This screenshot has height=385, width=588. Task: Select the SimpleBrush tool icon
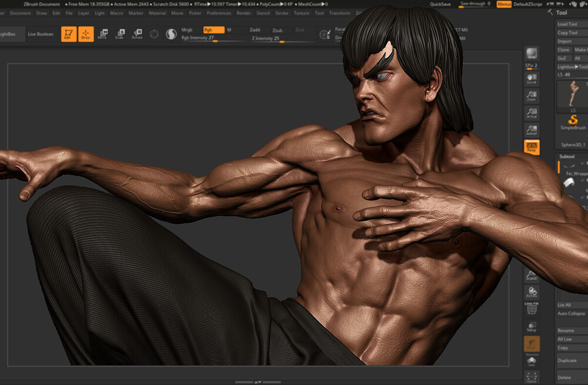click(x=573, y=122)
